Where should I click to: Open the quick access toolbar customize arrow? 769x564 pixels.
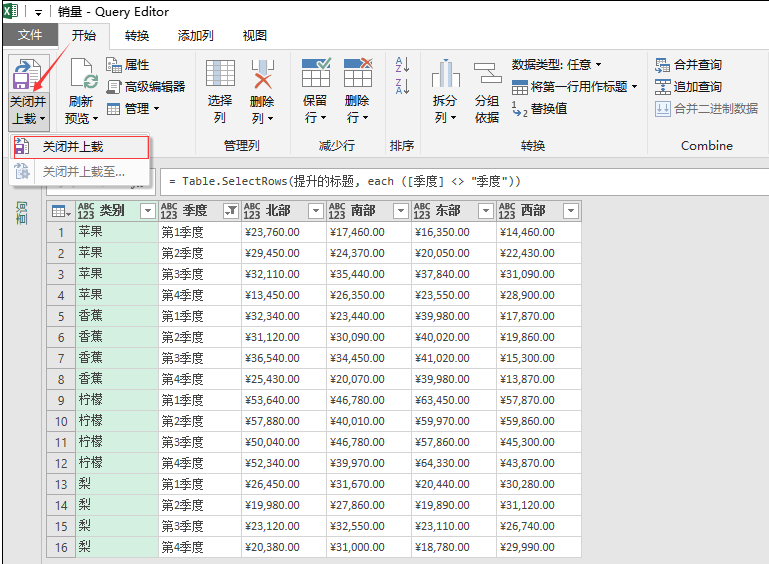[x=38, y=13]
